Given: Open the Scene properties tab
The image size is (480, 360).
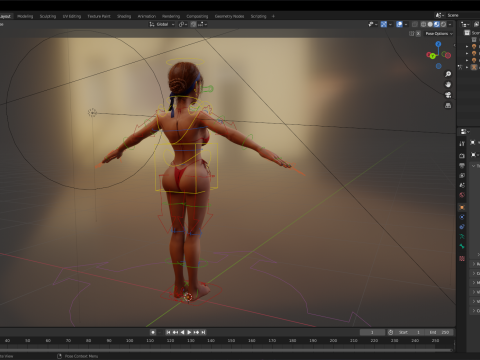Looking at the screenshot, I should click(x=462, y=185).
